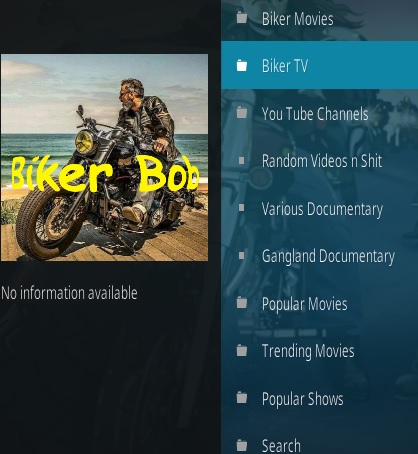
Task: Click the Search folder icon
Action: [x=242, y=445]
